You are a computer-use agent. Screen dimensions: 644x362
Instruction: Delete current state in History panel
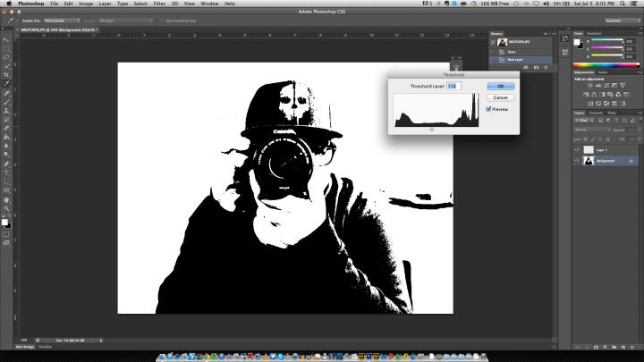546,67
